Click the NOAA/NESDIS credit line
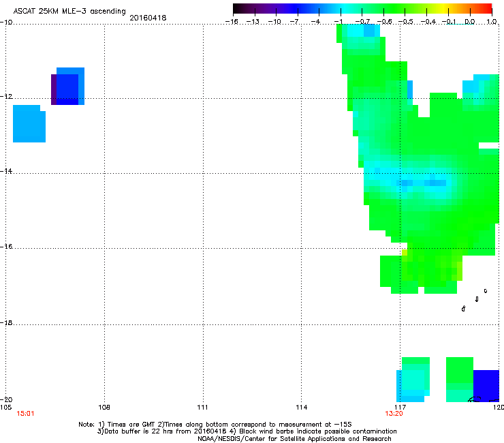This screenshot has height=443, width=504. (x=294, y=439)
